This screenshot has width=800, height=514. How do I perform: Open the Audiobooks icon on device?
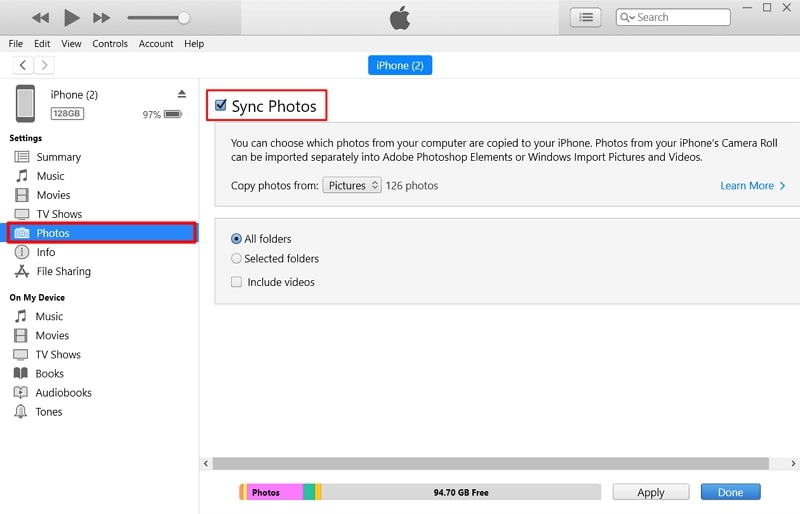coord(21,393)
